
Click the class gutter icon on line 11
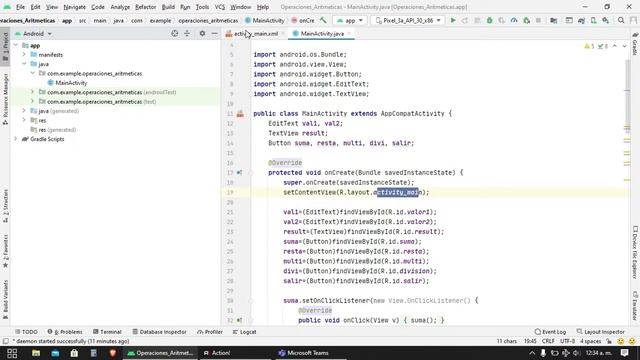click(240, 113)
